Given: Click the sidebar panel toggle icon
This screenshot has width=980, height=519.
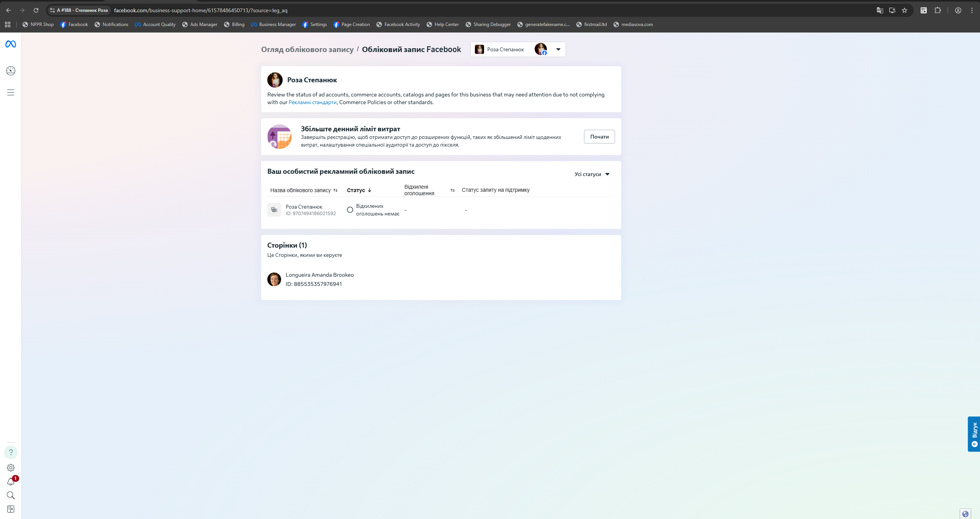Looking at the screenshot, I should coord(11,509).
